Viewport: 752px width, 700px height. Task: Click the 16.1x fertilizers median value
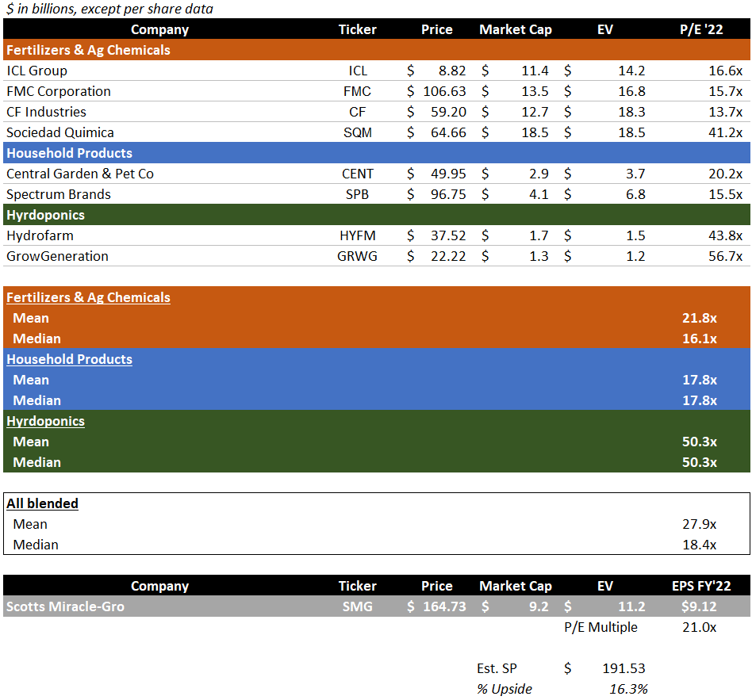coord(699,339)
